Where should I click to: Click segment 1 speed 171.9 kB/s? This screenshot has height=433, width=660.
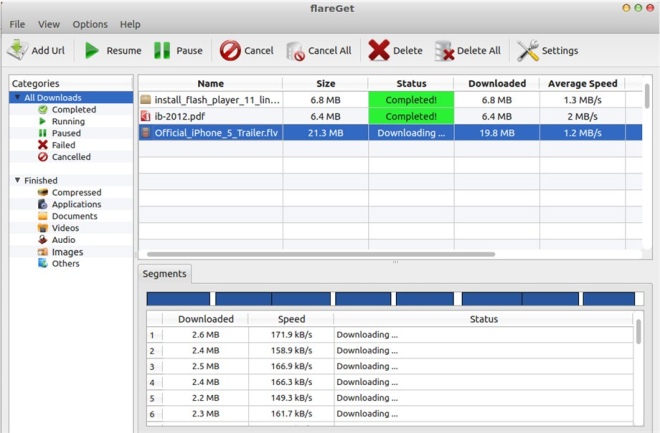(291, 335)
